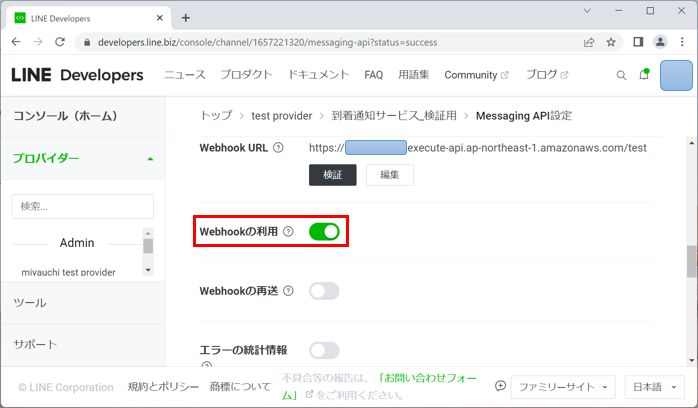Click the Webhook URL text
The height and width of the screenshot is (408, 698).
click(x=478, y=148)
